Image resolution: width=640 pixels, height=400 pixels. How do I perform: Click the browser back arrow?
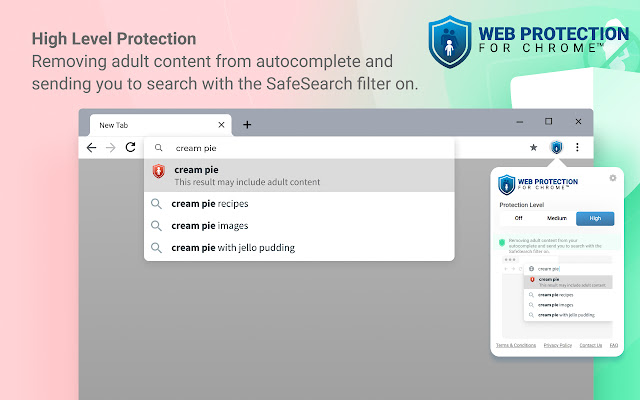click(91, 147)
